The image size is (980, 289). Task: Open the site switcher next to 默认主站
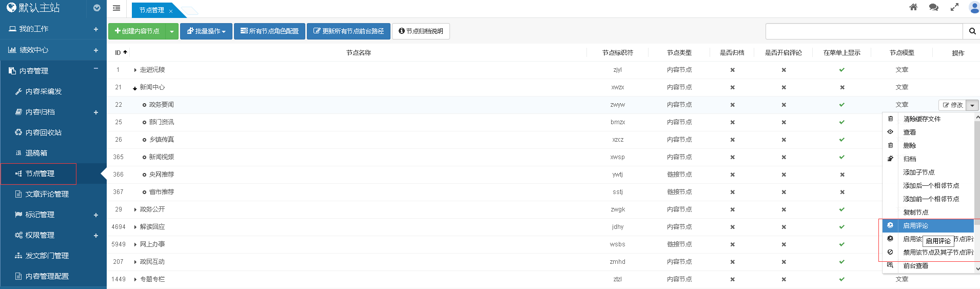97,8
